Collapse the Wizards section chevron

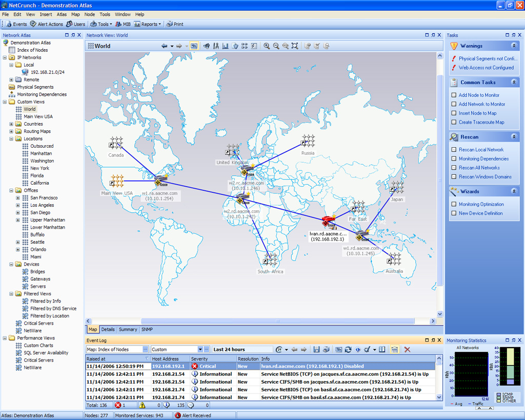[x=514, y=192]
